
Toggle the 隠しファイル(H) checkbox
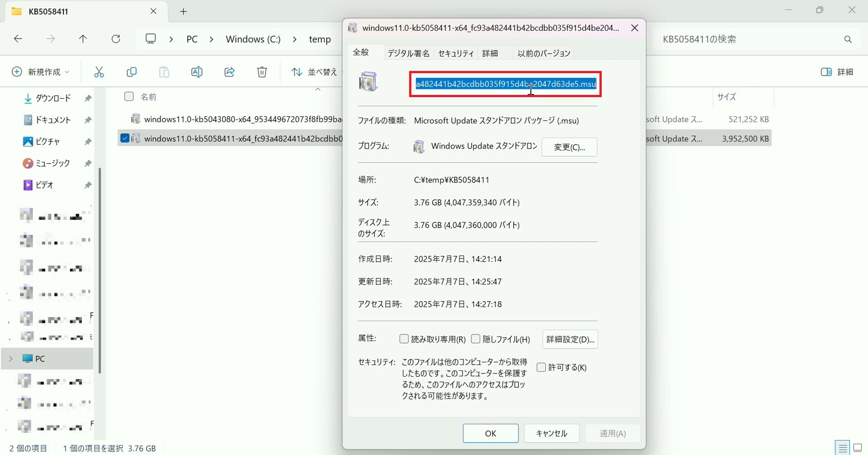[x=476, y=339]
